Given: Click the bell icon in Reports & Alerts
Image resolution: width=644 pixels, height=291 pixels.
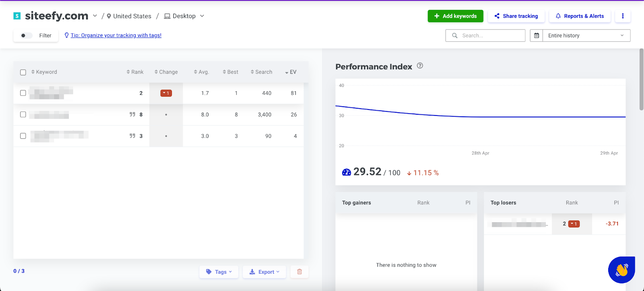Looking at the screenshot, I should (558, 16).
